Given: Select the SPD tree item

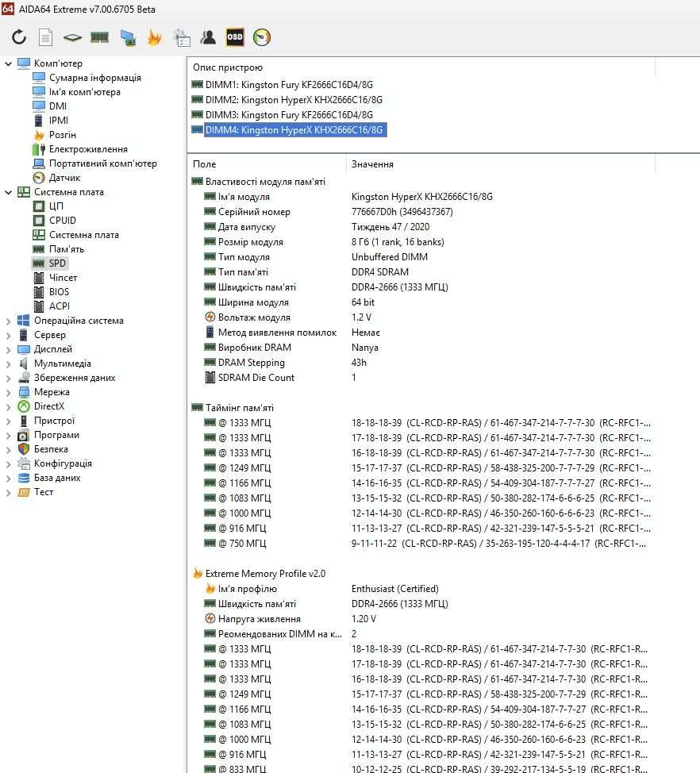Looking at the screenshot, I should click(57, 263).
